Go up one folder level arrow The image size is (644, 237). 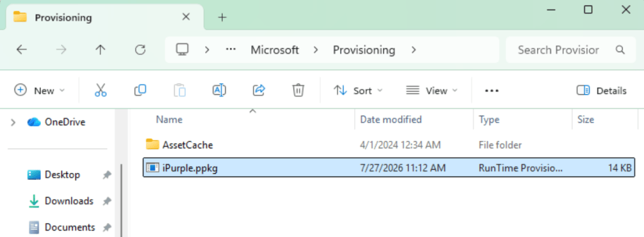pyautogui.click(x=100, y=50)
